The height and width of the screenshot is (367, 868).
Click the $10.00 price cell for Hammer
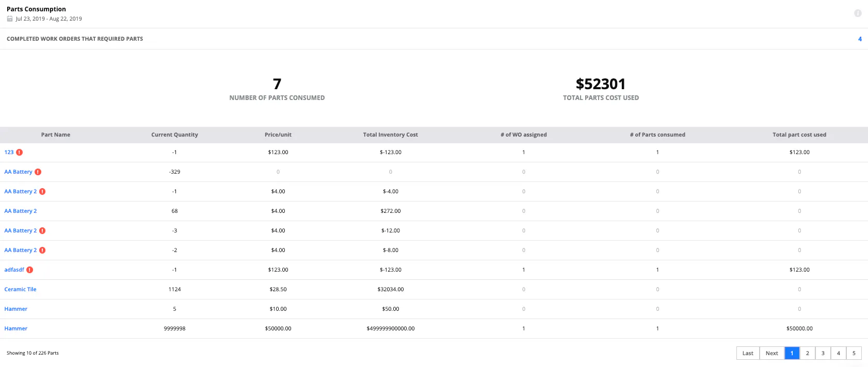point(278,309)
